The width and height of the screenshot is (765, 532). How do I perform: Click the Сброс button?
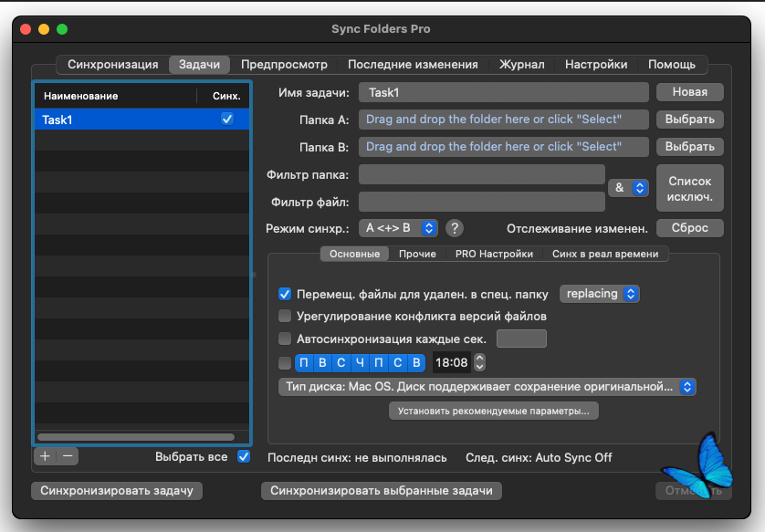(x=690, y=228)
